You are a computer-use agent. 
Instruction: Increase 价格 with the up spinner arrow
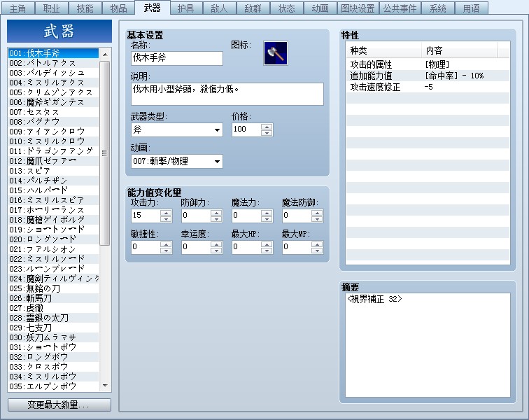[x=267, y=127]
